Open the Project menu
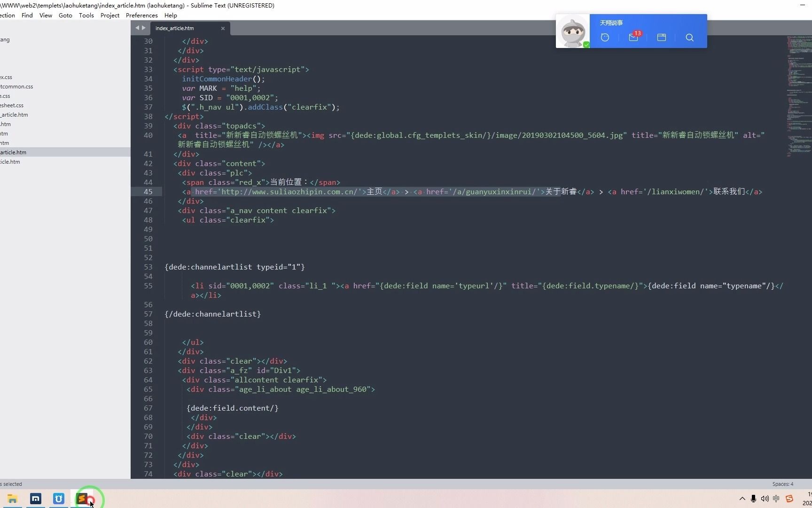The width and height of the screenshot is (812, 508). coord(110,15)
